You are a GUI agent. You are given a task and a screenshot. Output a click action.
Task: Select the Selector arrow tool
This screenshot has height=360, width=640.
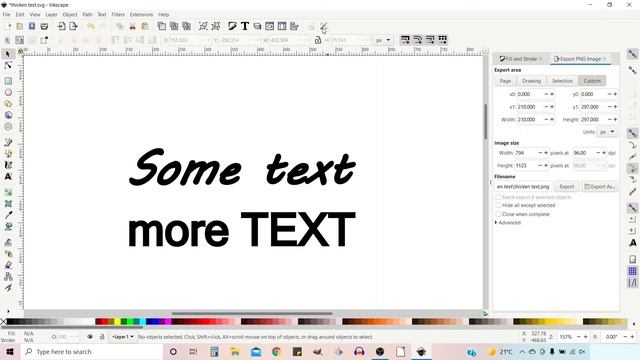point(8,54)
